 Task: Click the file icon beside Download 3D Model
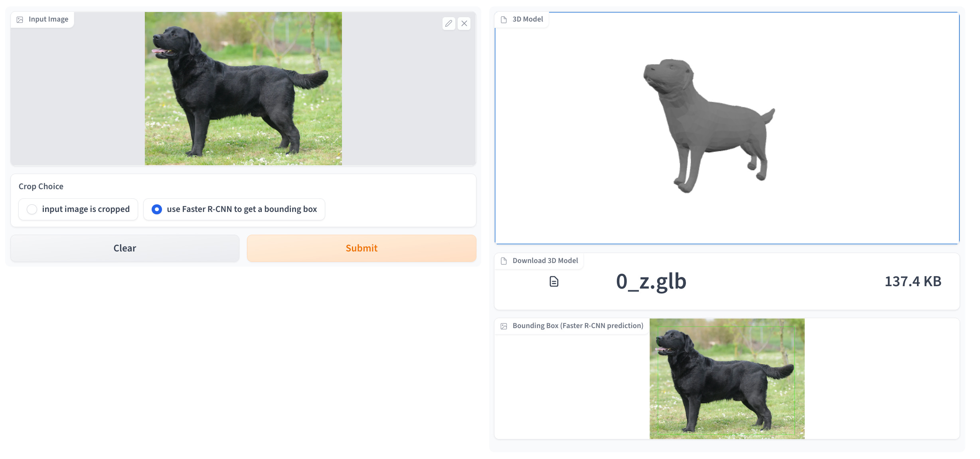coord(504,261)
